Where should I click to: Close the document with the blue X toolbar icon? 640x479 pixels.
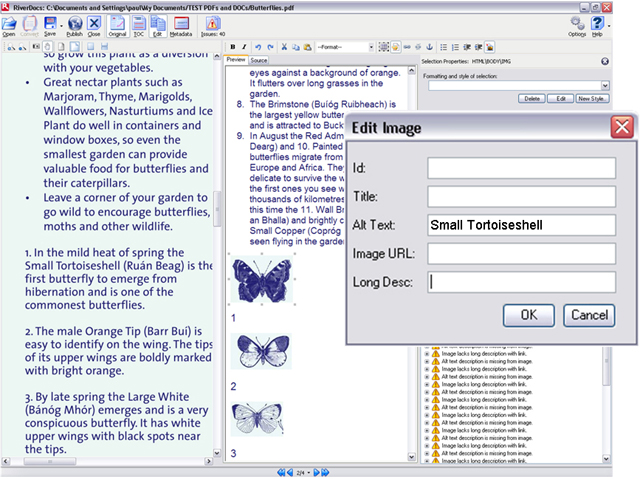pyautogui.click(x=94, y=26)
